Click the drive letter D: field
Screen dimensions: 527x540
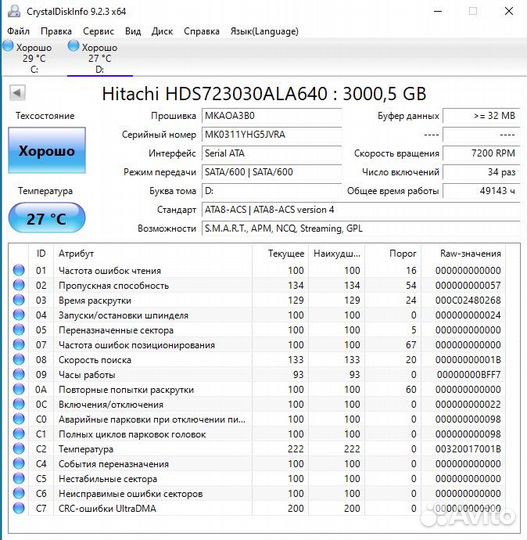(272, 191)
